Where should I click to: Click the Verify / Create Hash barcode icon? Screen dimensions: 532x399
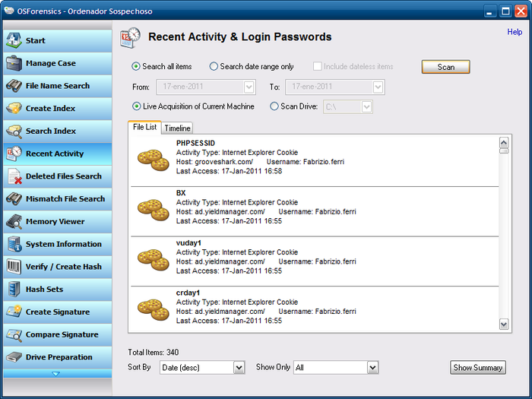click(x=14, y=267)
